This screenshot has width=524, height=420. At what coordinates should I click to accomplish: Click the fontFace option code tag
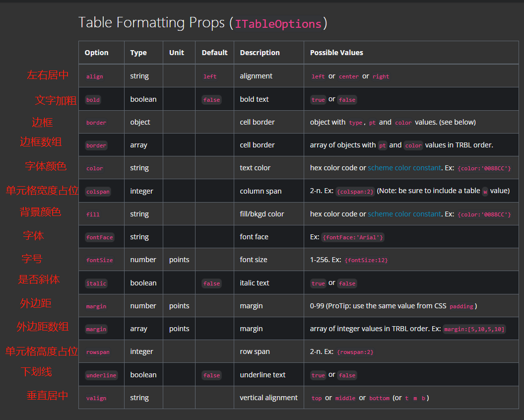[x=99, y=237]
